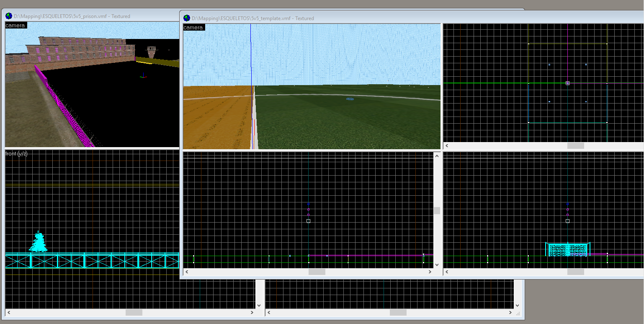Click left scroll arrow of template bottom-right view
The width and height of the screenshot is (644, 324).
click(447, 272)
